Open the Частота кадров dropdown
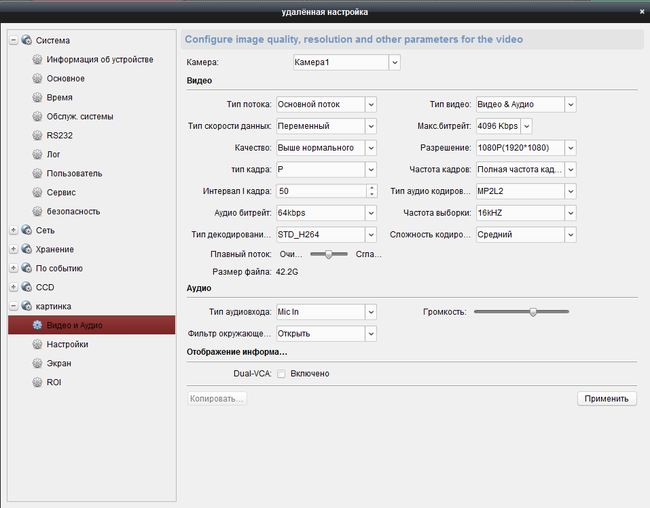Viewport: 650px width, 508px height. [x=570, y=169]
